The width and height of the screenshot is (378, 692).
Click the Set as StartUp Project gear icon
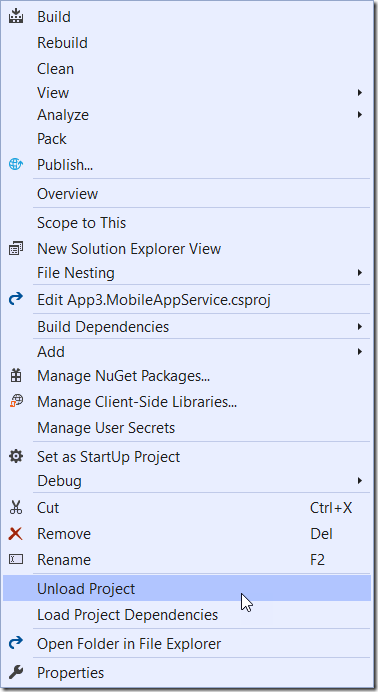16,456
